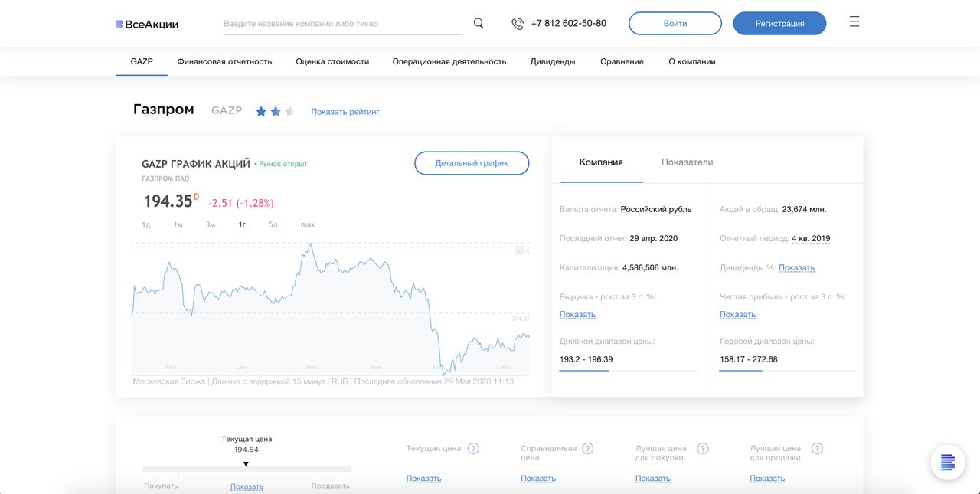The height and width of the screenshot is (494, 980).
Task: Click help icon next to Лучшая цена для продажи
Action: coord(817,448)
